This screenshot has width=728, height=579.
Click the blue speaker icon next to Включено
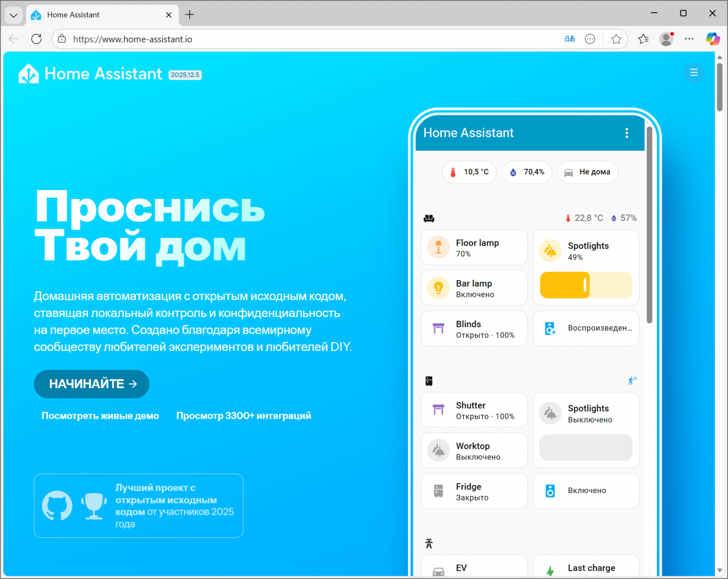pyautogui.click(x=551, y=491)
